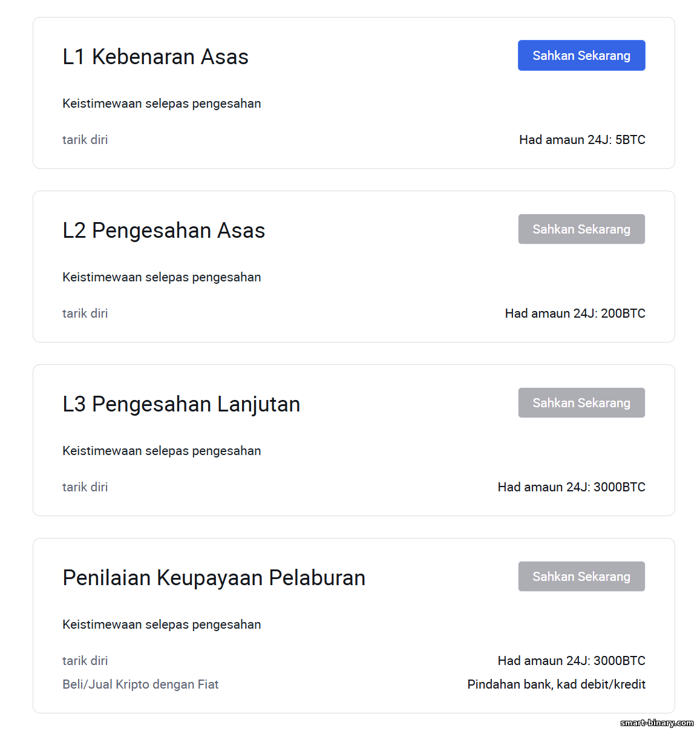Click the Beli/Jual Kripto dengan Fiat label
Image resolution: width=700 pixels, height=734 pixels.
[x=140, y=684]
